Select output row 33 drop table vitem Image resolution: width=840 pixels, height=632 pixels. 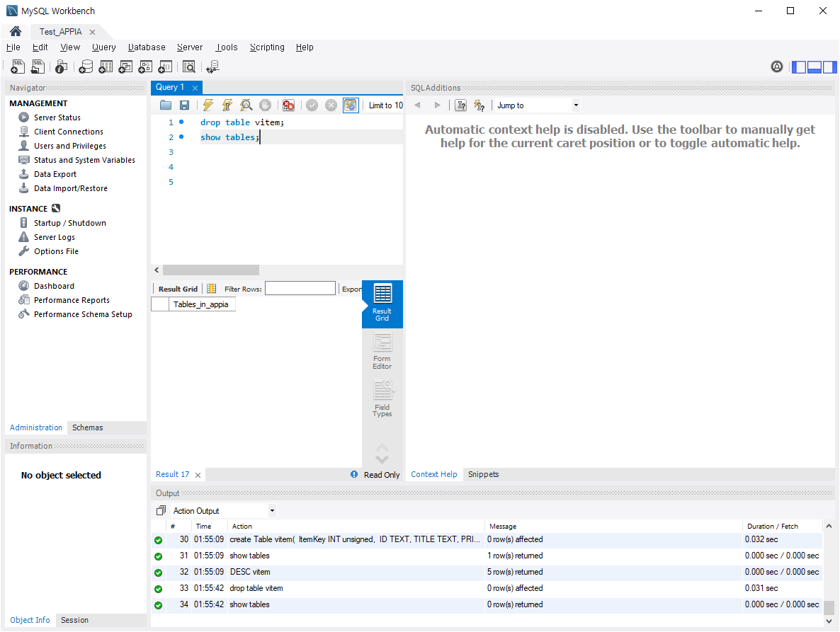(x=487, y=588)
